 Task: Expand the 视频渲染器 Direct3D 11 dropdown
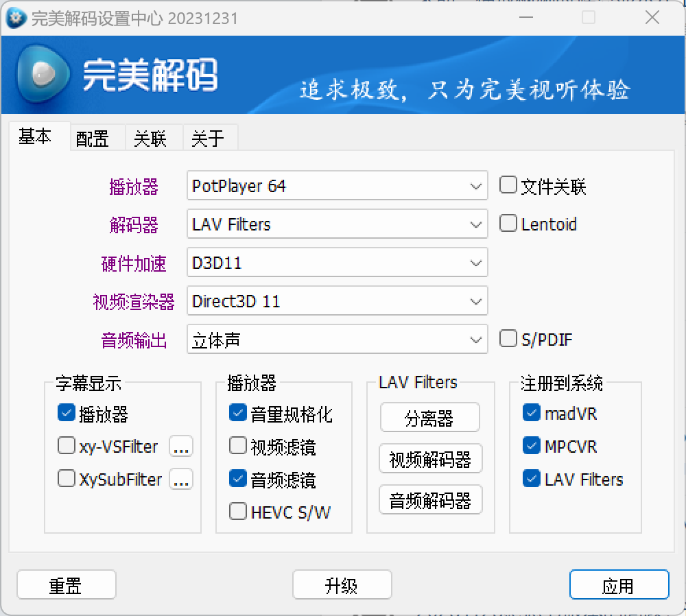click(338, 301)
